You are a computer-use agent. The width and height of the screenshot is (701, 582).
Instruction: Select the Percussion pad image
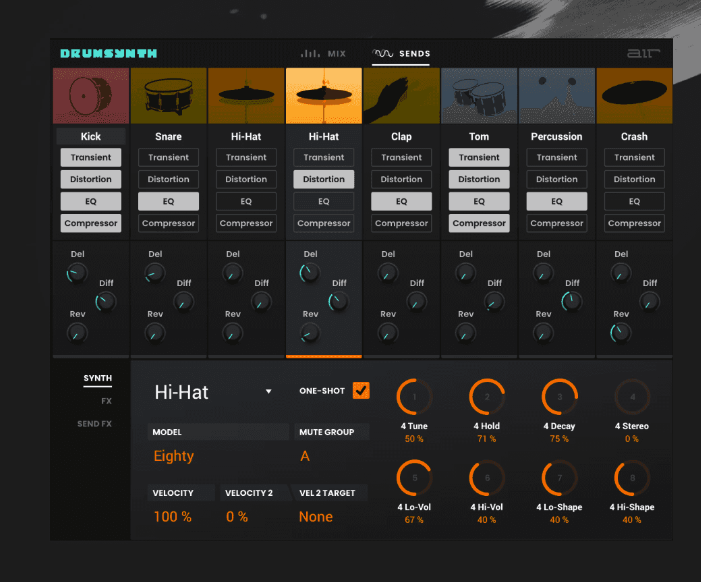(x=557, y=96)
